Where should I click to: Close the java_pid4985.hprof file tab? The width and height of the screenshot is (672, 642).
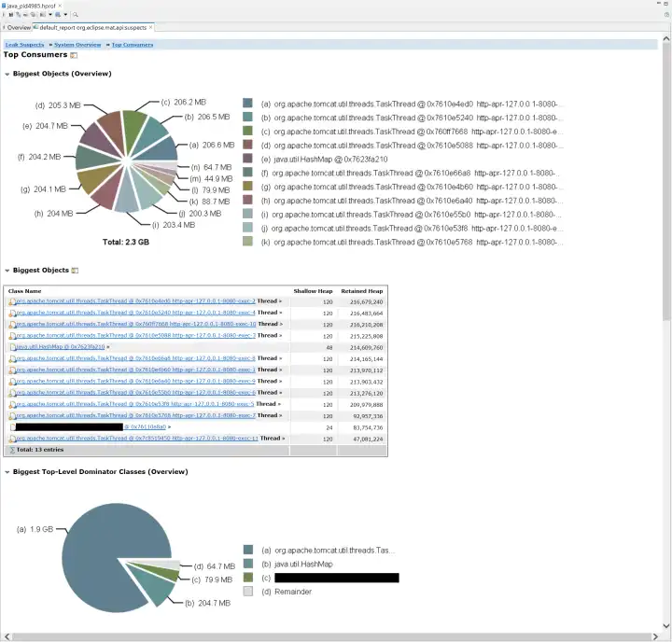[60, 6]
